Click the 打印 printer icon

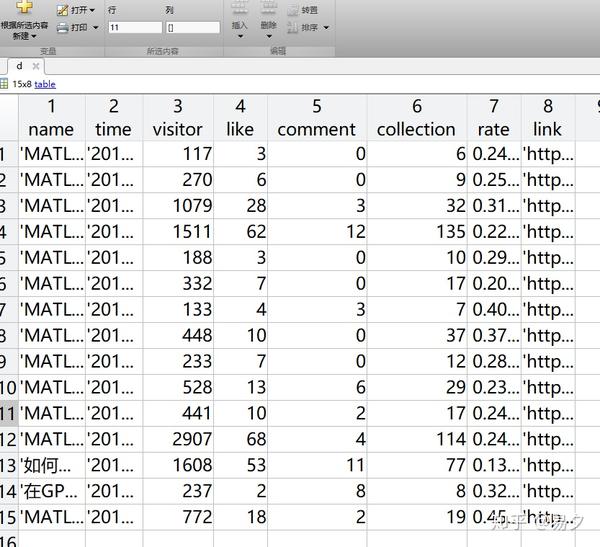[62, 28]
